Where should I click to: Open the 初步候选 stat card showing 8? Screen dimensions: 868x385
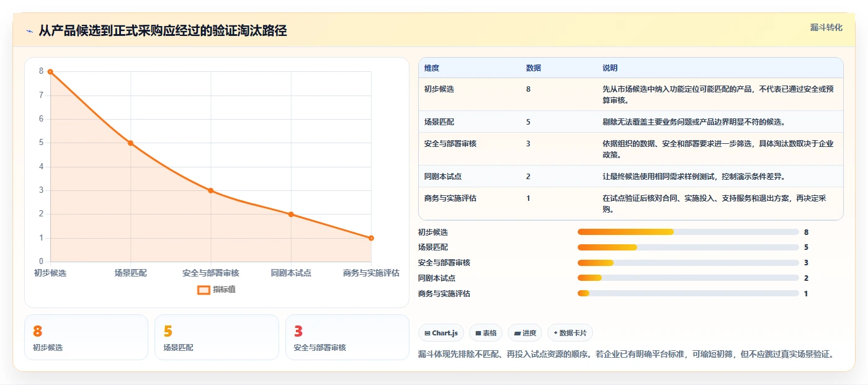(x=86, y=337)
